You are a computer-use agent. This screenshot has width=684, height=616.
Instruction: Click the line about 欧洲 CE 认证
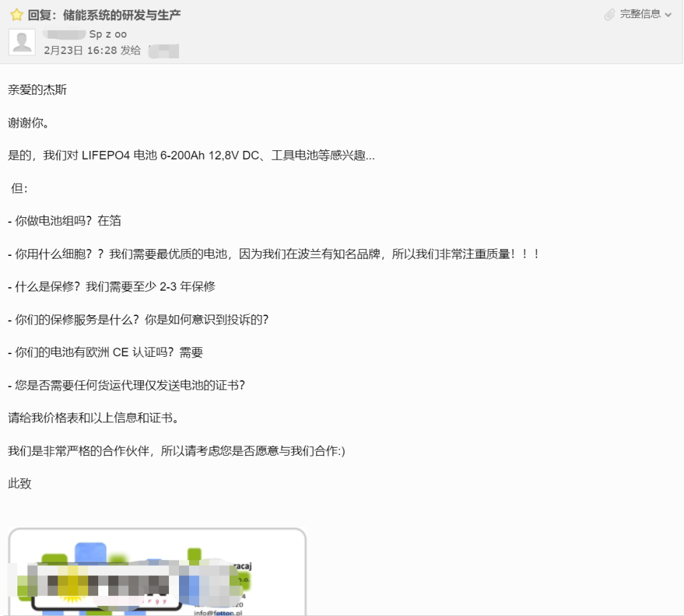[106, 353]
